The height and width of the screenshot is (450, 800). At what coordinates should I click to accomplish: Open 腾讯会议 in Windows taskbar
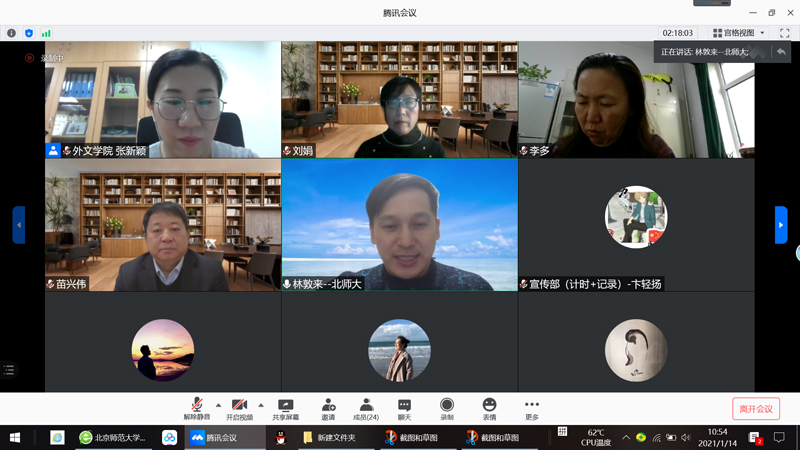pos(222,438)
